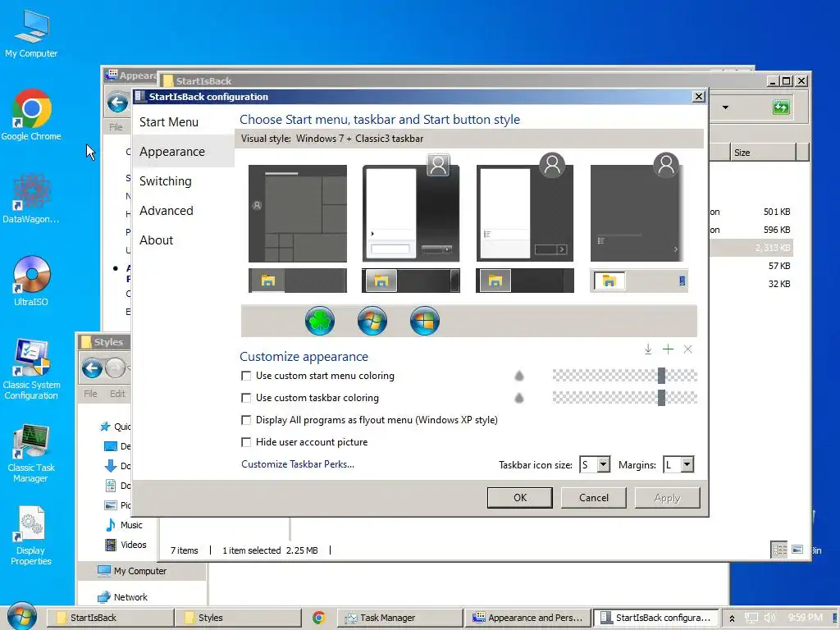Select the Windows 7 Start button orb
Screen dimensions: 840x630
(372, 321)
